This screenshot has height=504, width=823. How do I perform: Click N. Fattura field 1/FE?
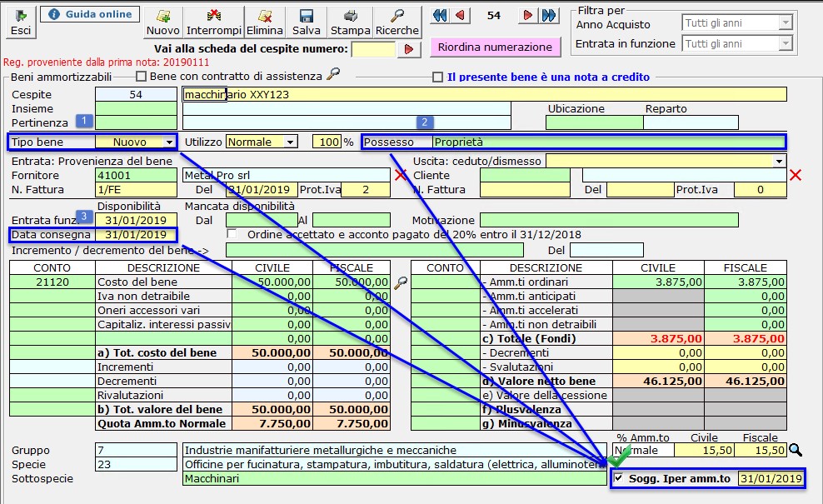pyautogui.click(x=137, y=190)
